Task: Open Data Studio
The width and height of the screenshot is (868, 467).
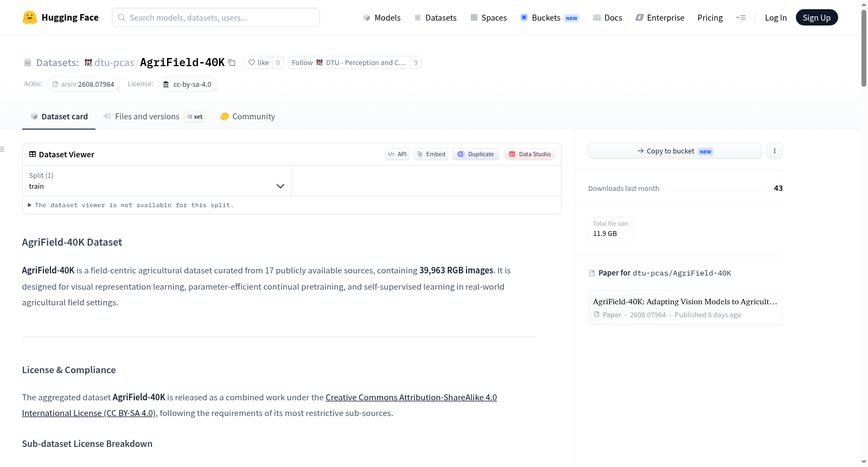Action: (529, 154)
